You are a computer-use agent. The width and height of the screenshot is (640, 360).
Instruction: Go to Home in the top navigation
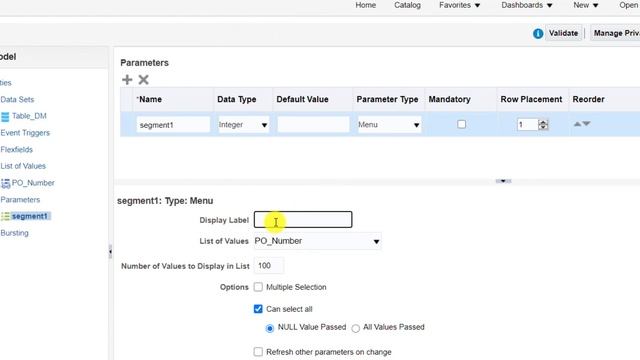point(365,5)
